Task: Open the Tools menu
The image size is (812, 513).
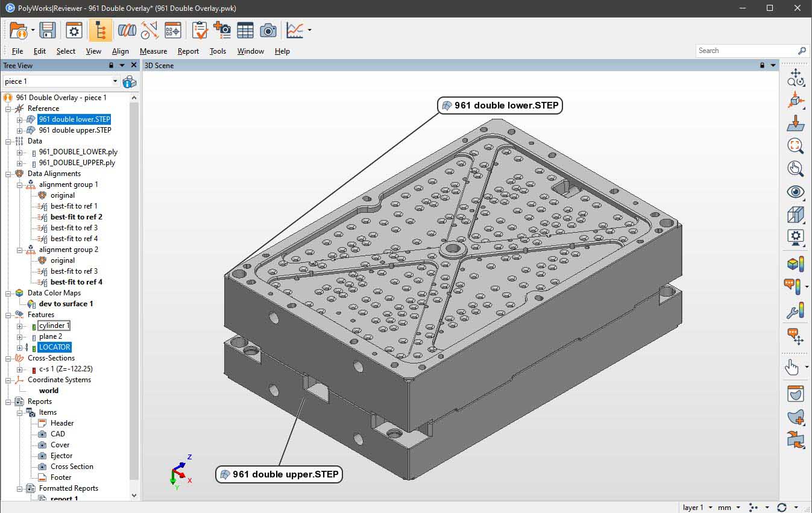Action: coord(218,51)
